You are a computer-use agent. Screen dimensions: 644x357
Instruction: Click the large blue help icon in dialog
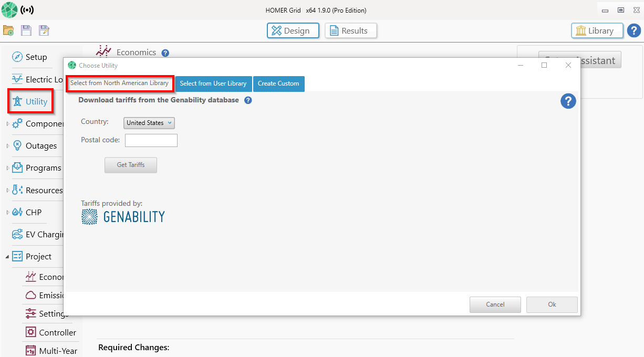pyautogui.click(x=568, y=101)
